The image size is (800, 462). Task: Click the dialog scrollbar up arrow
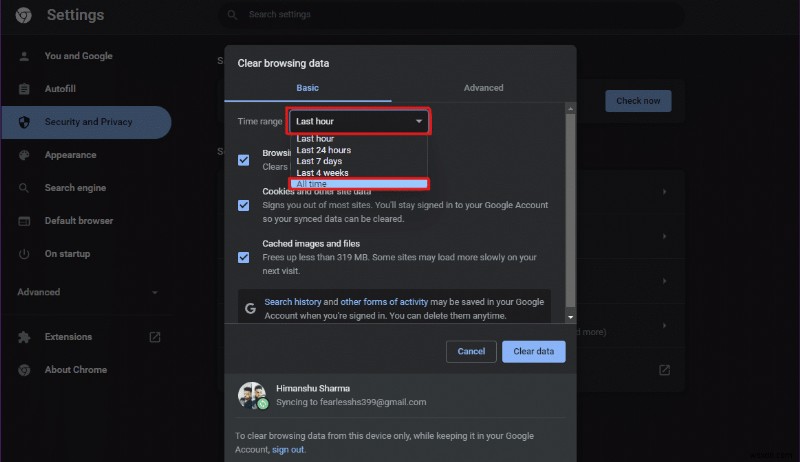coord(570,108)
